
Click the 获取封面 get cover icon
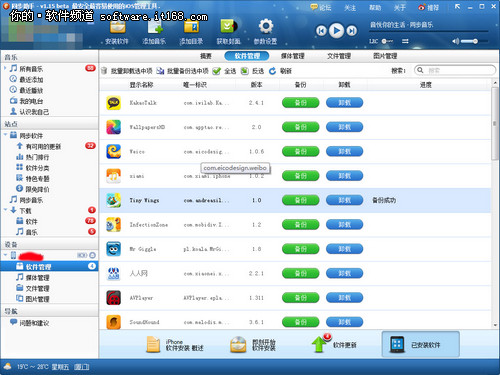click(229, 26)
